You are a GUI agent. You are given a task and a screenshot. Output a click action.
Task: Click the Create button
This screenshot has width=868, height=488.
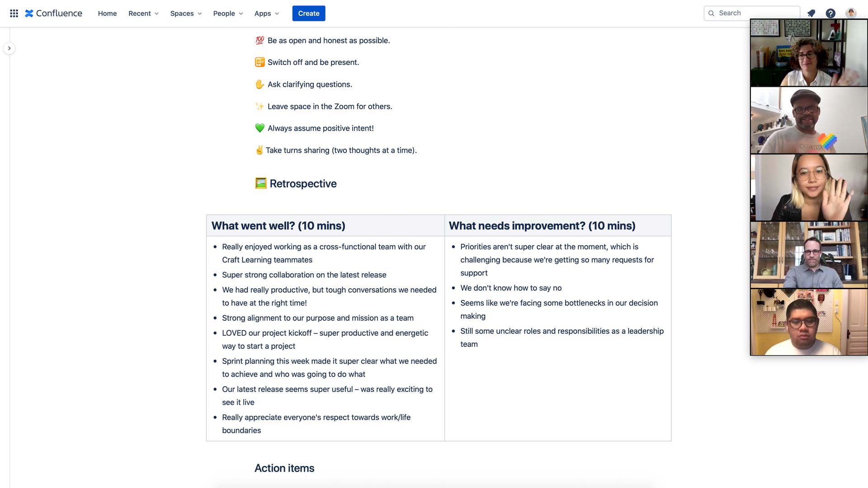(309, 13)
